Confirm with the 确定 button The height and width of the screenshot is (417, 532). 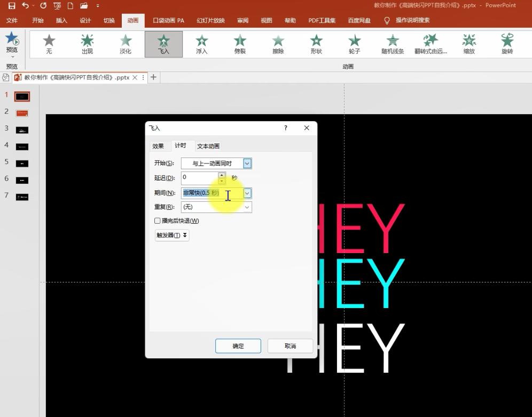tap(238, 346)
